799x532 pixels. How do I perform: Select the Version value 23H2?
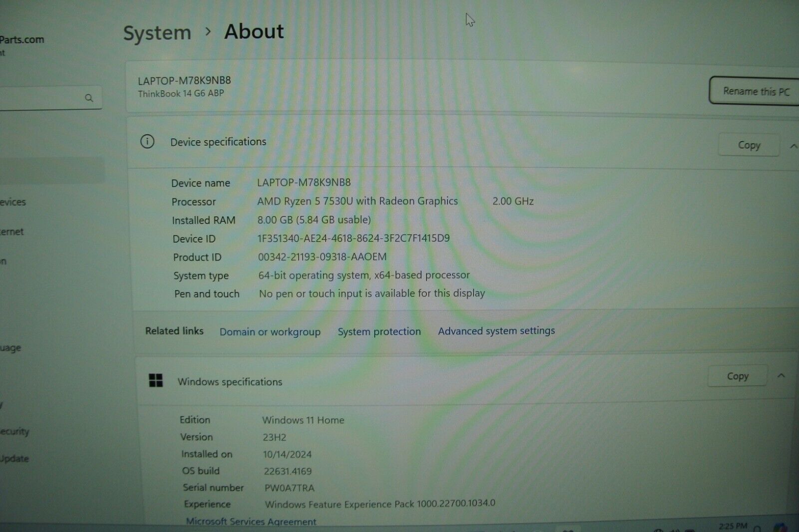tap(275, 437)
